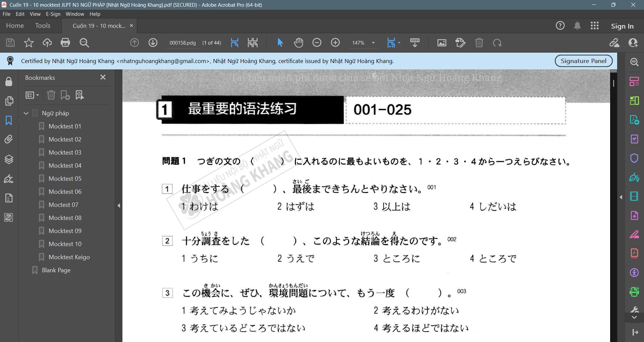Click the Zoom out minus icon
644x342 pixels.
(x=317, y=43)
